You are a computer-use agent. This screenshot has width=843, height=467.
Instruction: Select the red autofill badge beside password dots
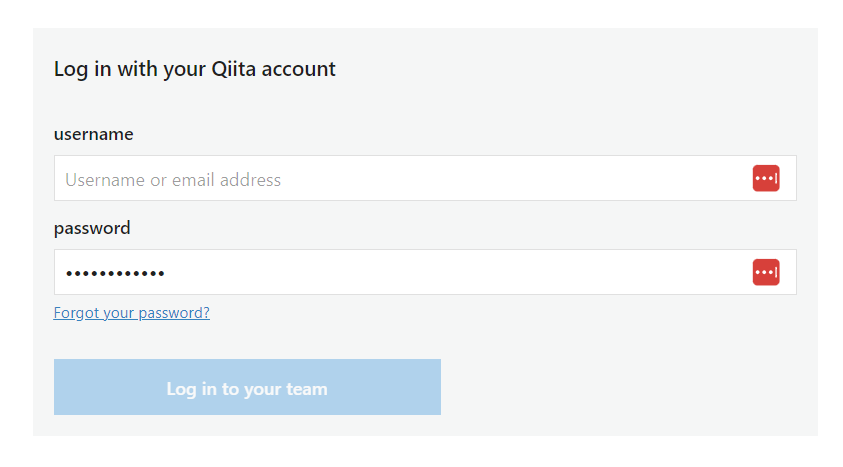(766, 272)
